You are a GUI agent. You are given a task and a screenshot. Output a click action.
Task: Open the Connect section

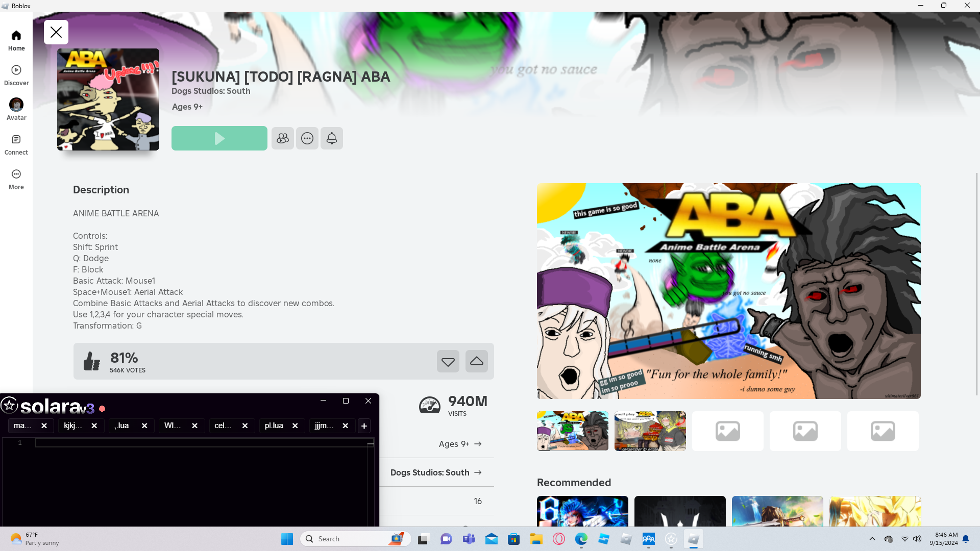coord(16,144)
